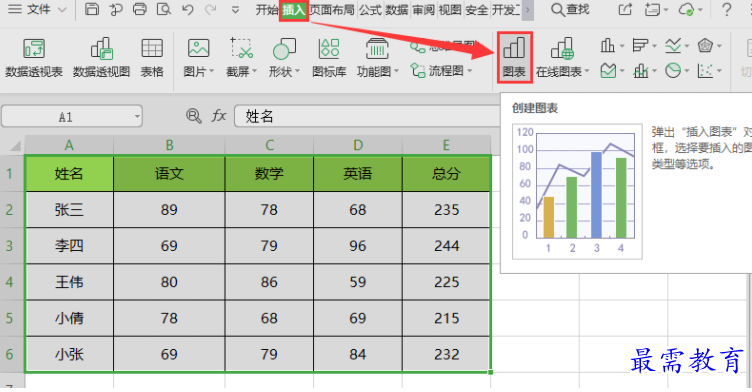Open the 文件 hamburger menu
Image resolution: width=752 pixels, height=392 pixels.
click(36, 9)
